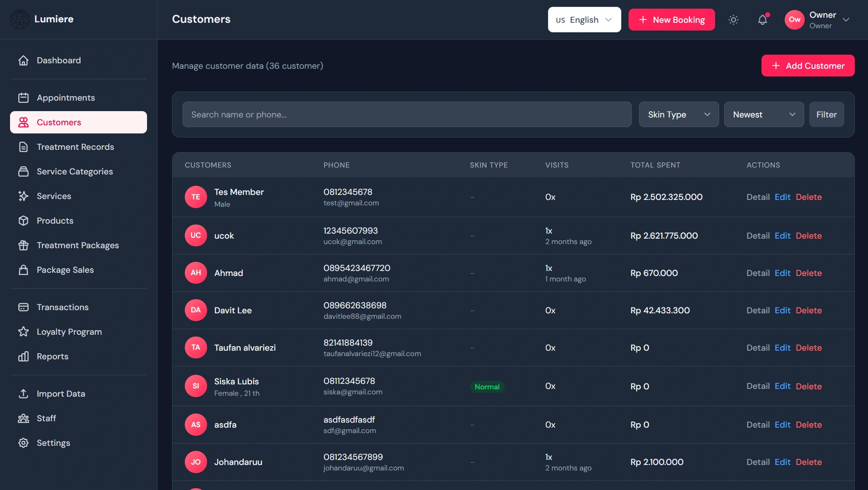Click the Owner avatar circle
Screen dimensions: 868x490
coord(795,20)
